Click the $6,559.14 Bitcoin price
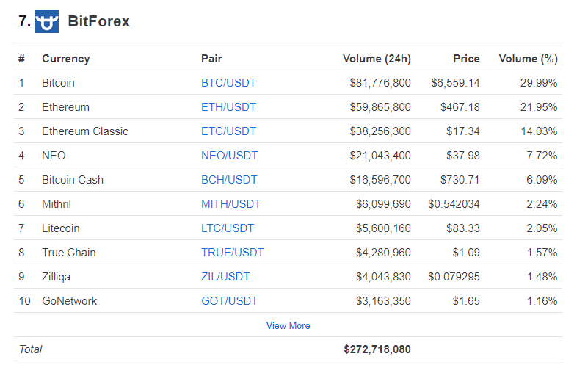Viewport: 588px width, 384px height. coord(455,83)
